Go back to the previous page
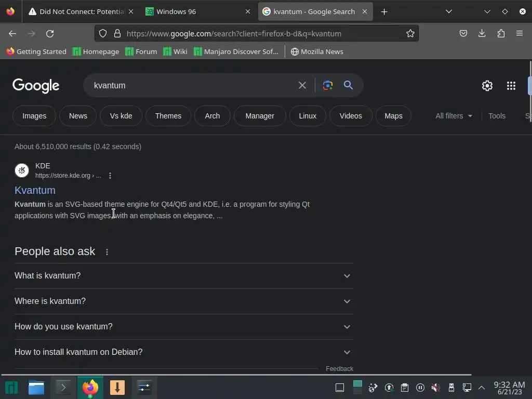The image size is (532, 399). [12, 34]
